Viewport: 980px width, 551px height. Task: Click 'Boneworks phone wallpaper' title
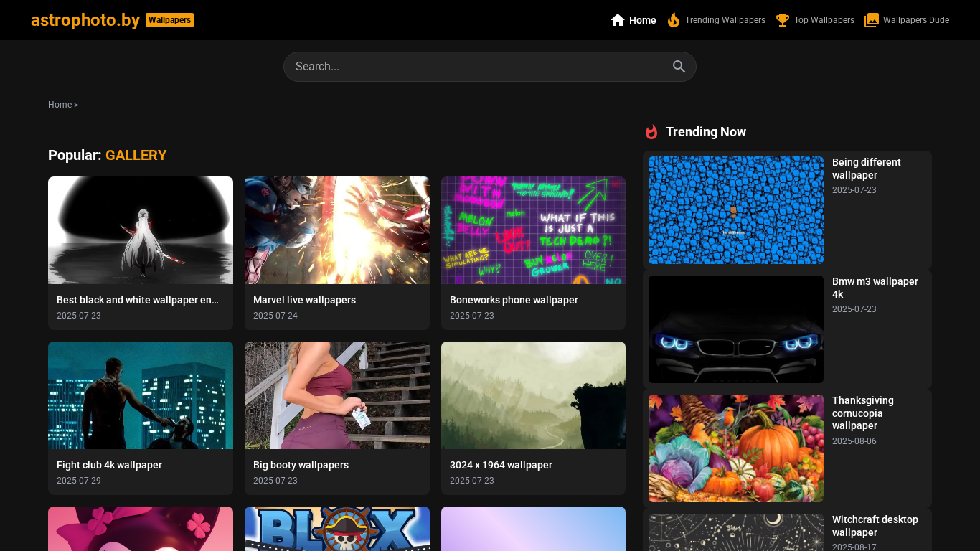point(514,300)
